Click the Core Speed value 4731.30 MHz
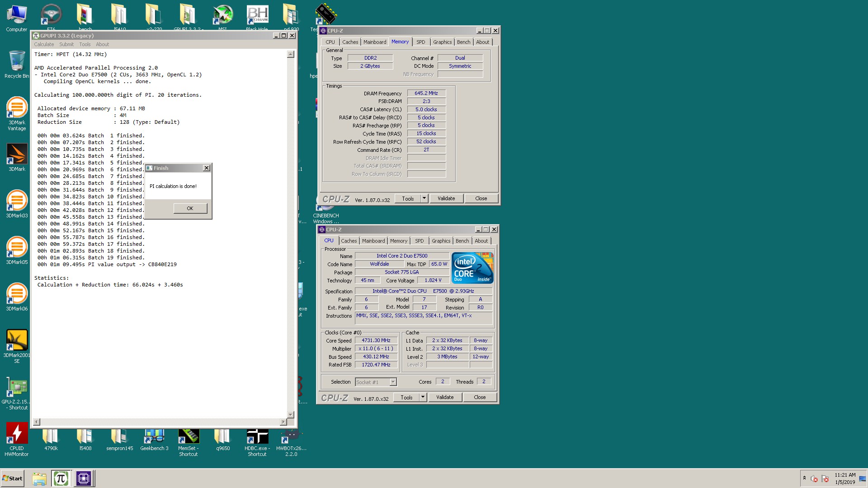This screenshot has width=868, height=488. (376, 340)
